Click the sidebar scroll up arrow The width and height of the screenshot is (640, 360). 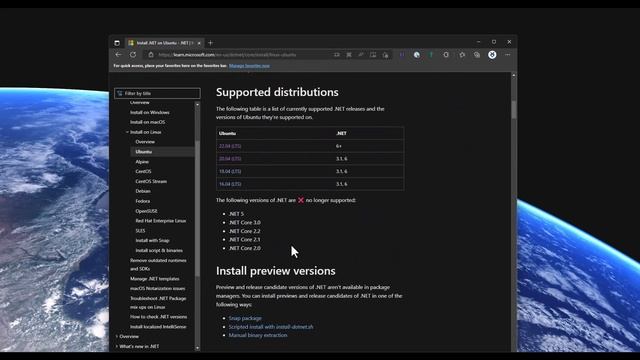pos(198,104)
